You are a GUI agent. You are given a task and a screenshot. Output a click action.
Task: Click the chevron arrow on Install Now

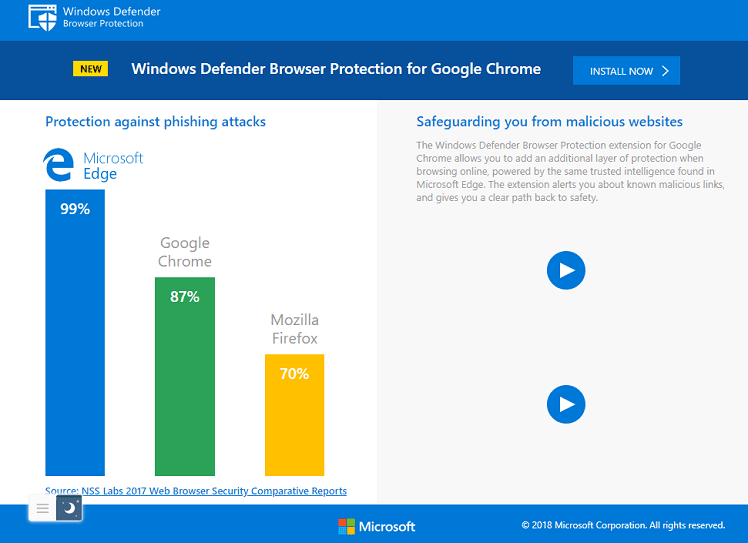[x=665, y=71]
